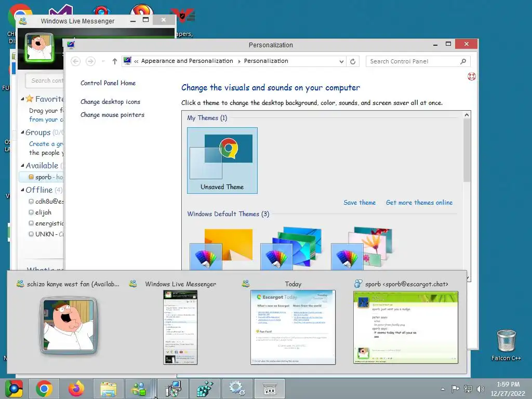This screenshot has width=532, height=399.
Task: Open Change desktop icons link
Action: pos(110,102)
